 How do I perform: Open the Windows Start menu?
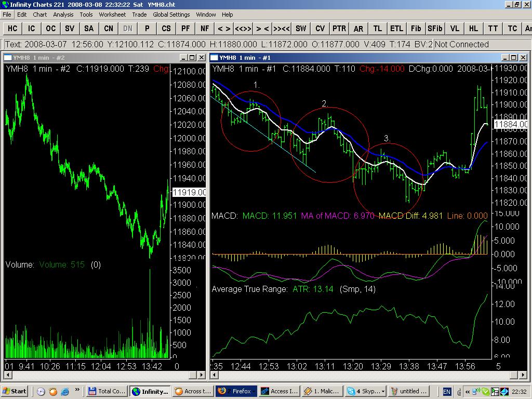(x=14, y=391)
